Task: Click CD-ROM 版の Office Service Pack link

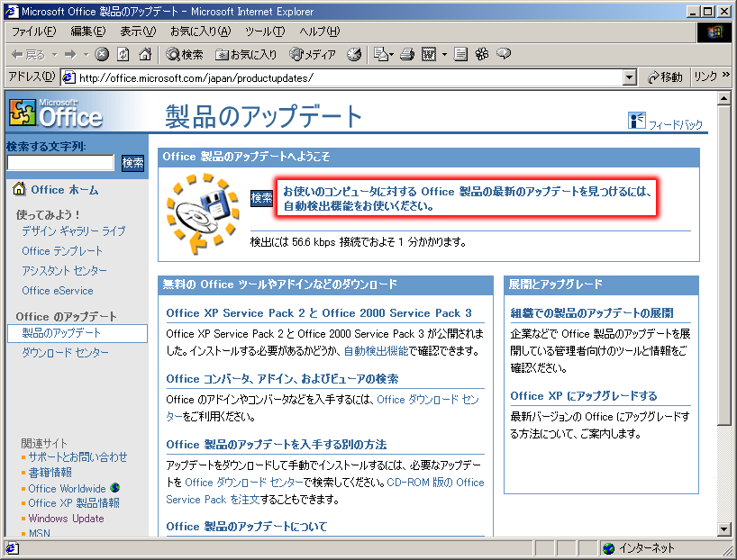Action: pos(325,491)
